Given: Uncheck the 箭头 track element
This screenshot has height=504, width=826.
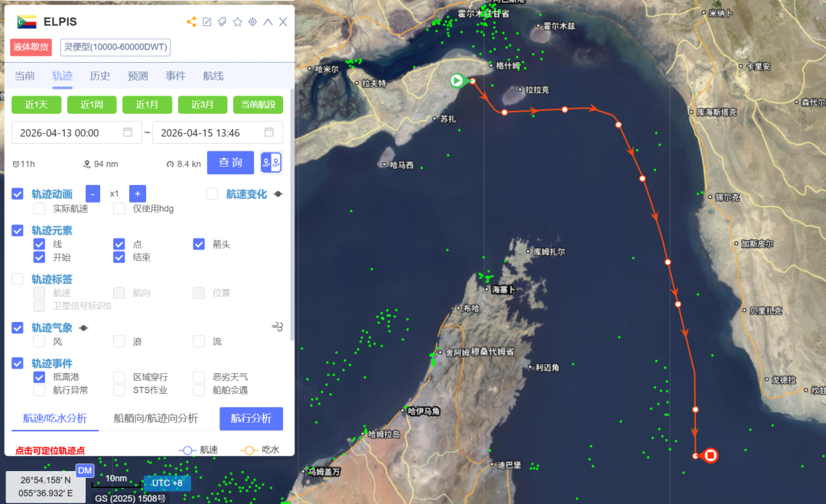Looking at the screenshot, I should (199, 244).
